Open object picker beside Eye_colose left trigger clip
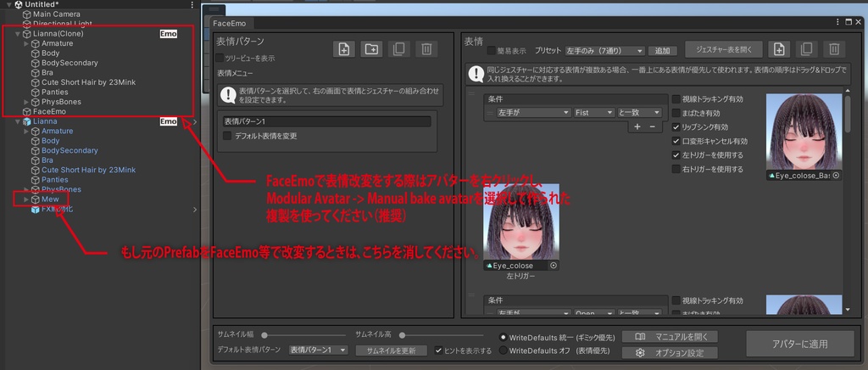 tap(553, 266)
